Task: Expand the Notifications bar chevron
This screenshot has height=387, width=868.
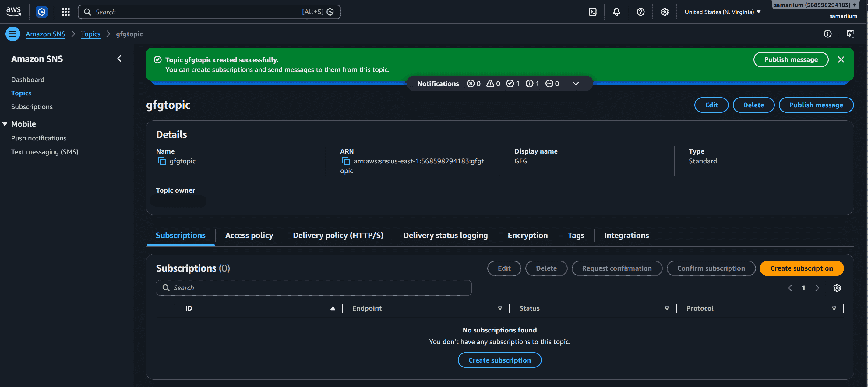Action: 576,83
